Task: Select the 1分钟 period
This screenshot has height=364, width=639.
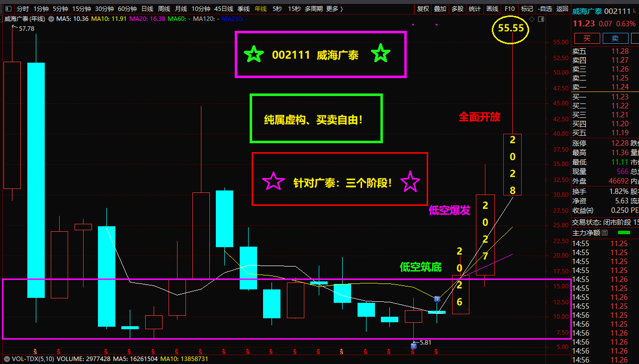Action: tap(41, 9)
